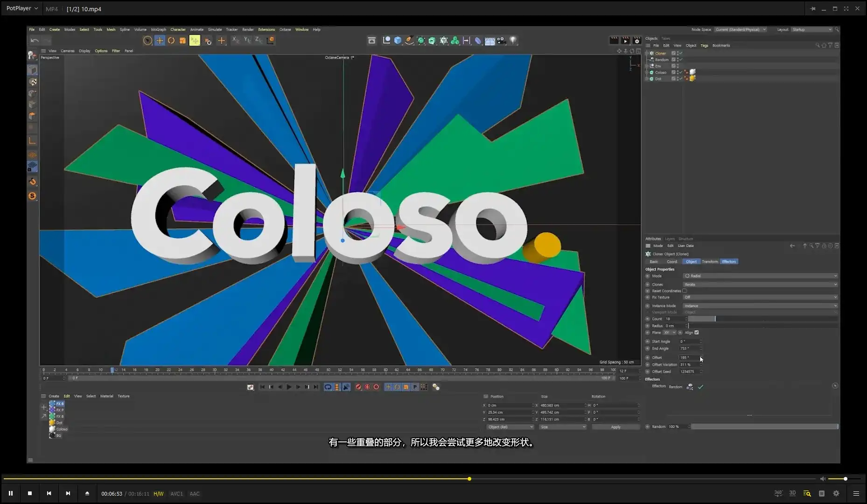Click the Coloso material thumbnail in the Object Manager

pyautogui.click(x=693, y=72)
